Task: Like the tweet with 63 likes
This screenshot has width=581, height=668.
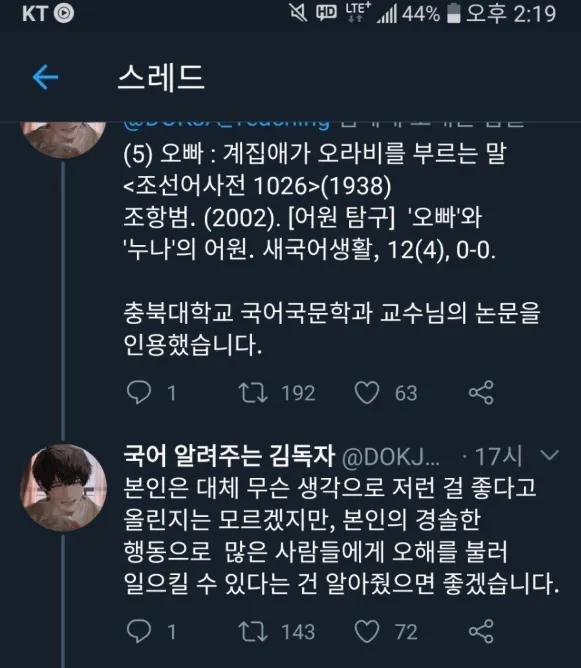Action: click(x=367, y=392)
